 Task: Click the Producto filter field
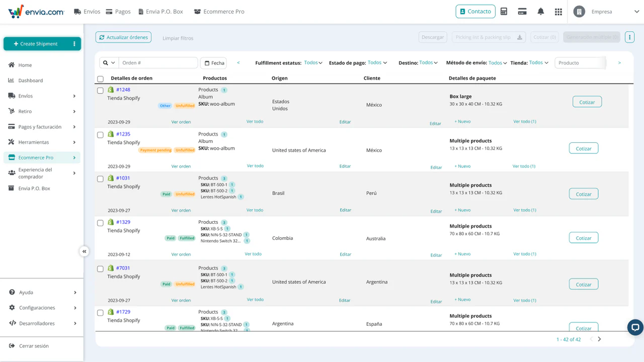(581, 63)
